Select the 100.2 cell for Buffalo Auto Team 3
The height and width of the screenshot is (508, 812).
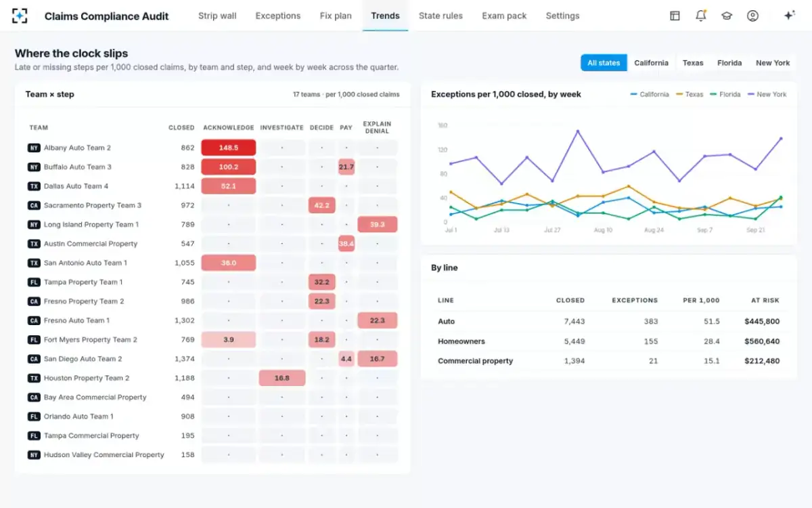click(x=229, y=167)
